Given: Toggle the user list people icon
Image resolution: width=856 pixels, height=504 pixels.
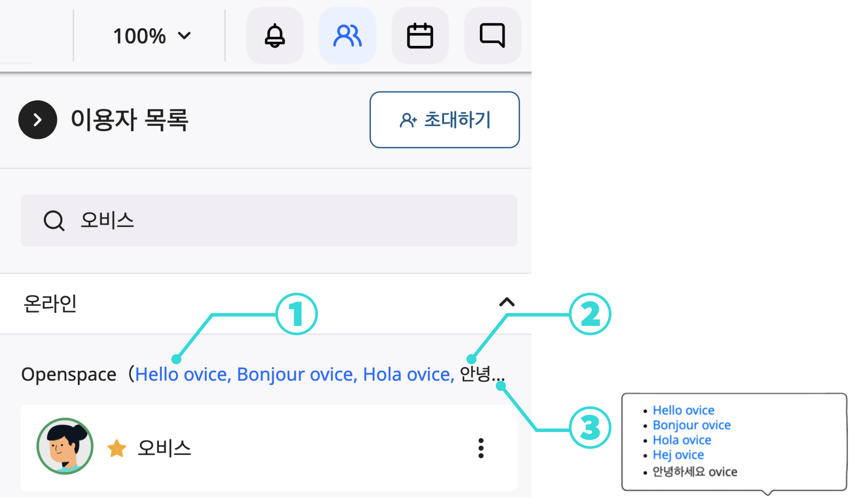Looking at the screenshot, I should pos(347,36).
